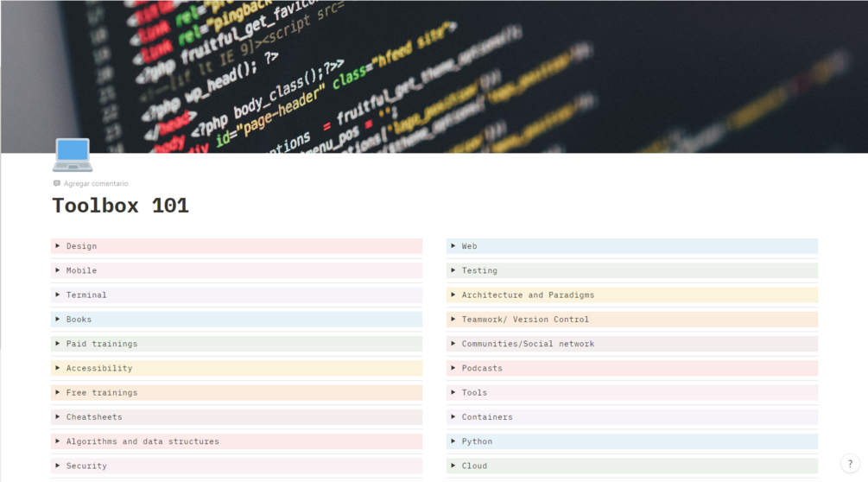The width and height of the screenshot is (868, 482).
Task: Click Teamwork/ Version Control text
Action: [x=525, y=320]
